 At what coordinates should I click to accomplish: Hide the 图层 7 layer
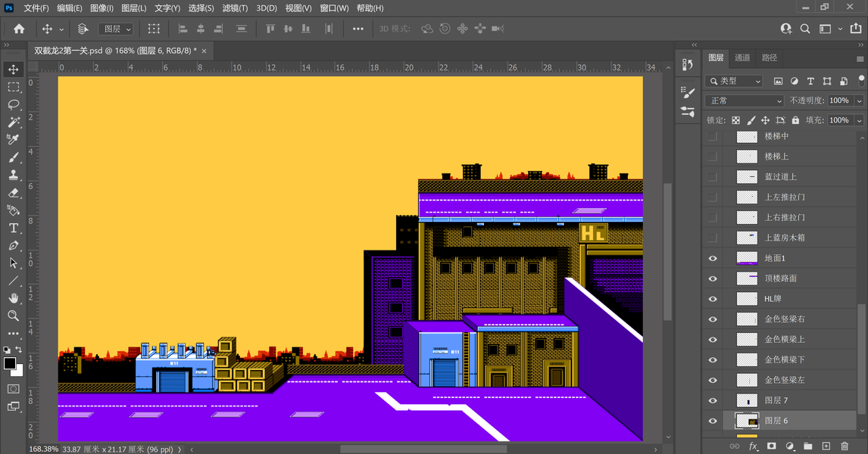click(713, 400)
